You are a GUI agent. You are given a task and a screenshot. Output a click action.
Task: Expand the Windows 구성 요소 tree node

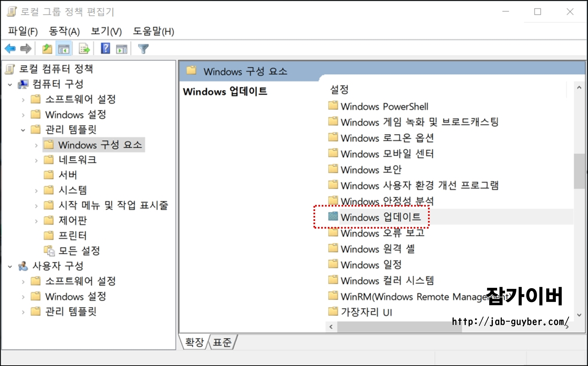coord(36,145)
